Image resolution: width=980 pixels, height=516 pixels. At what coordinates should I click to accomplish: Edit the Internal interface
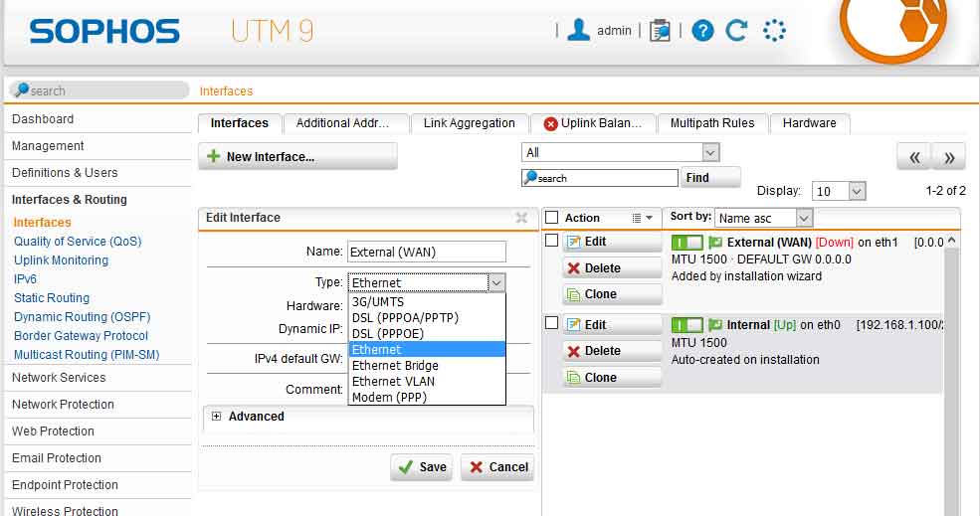coord(612,325)
